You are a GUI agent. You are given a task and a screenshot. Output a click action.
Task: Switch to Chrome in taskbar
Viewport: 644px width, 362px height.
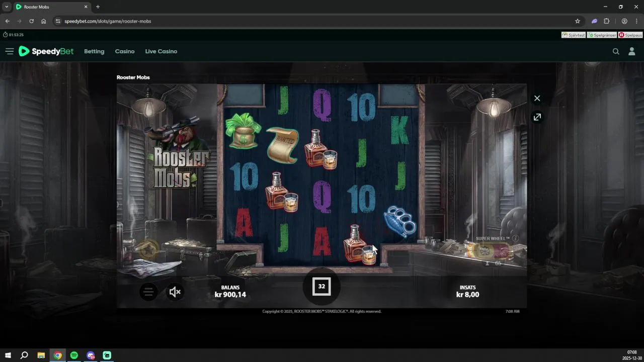58,355
